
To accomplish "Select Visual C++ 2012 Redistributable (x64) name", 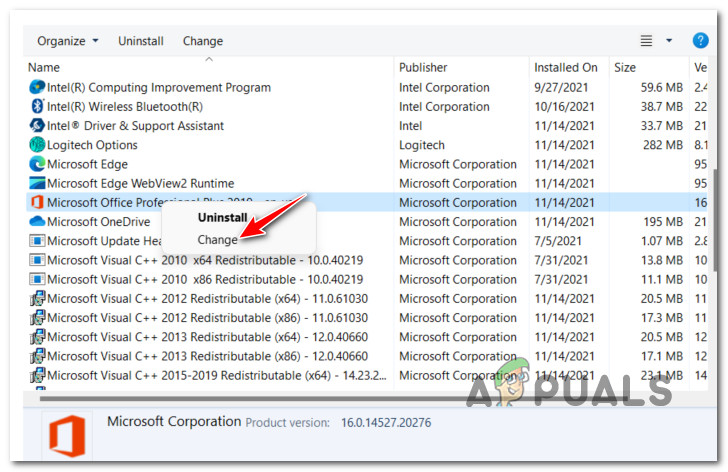I will coord(207,299).
